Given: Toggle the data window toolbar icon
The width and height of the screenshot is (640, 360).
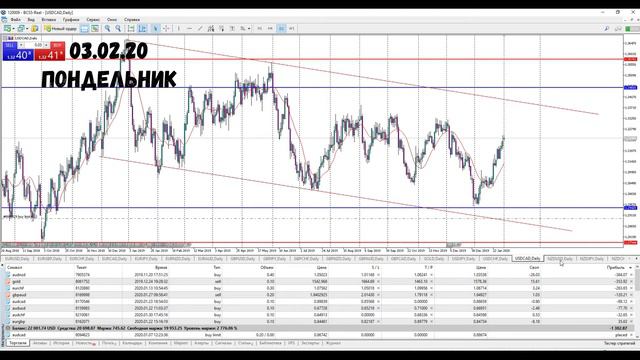Looking at the screenshot, I should coord(84,29).
